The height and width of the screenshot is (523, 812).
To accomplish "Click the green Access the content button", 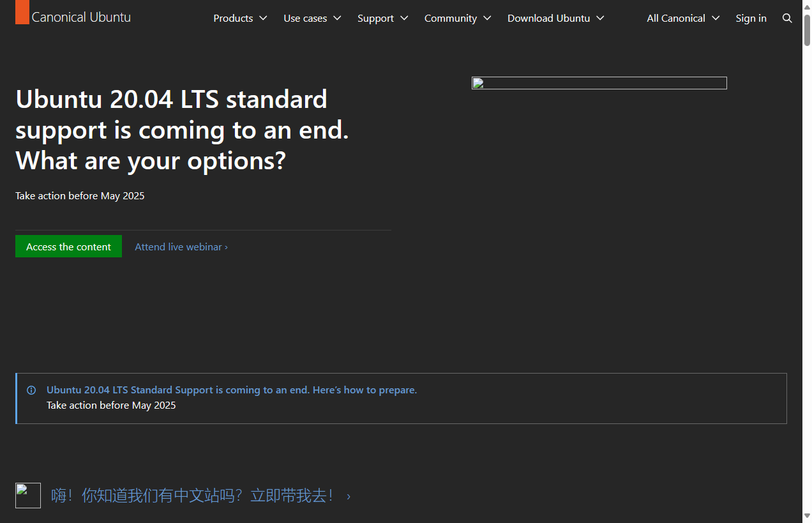I will pyautogui.click(x=68, y=247).
